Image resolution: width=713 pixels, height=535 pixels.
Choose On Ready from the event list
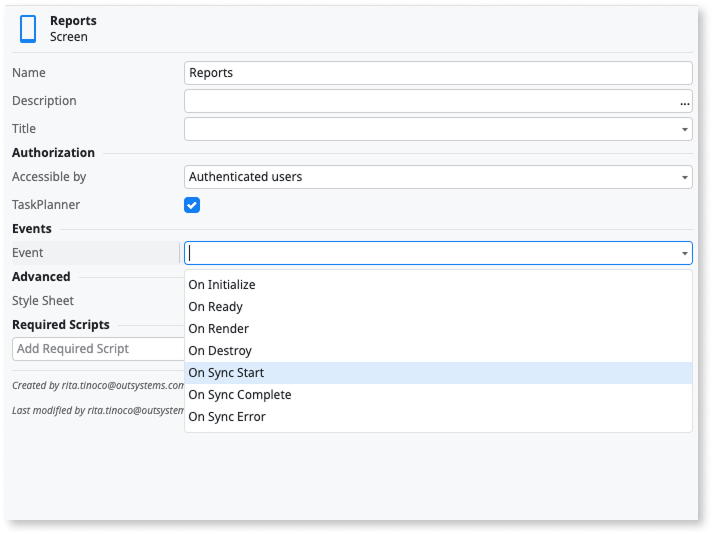438,307
